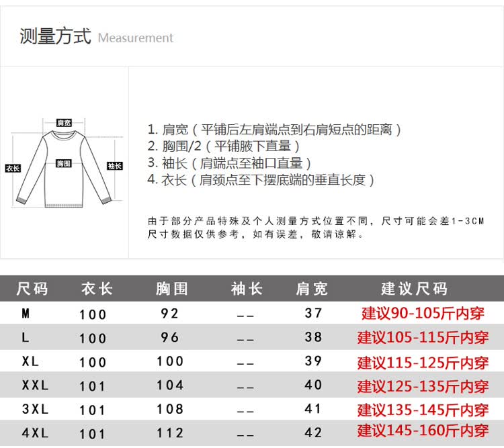504x448 pixels.
Task: Select instruction line 4 about 衣长
Action: click(x=261, y=179)
